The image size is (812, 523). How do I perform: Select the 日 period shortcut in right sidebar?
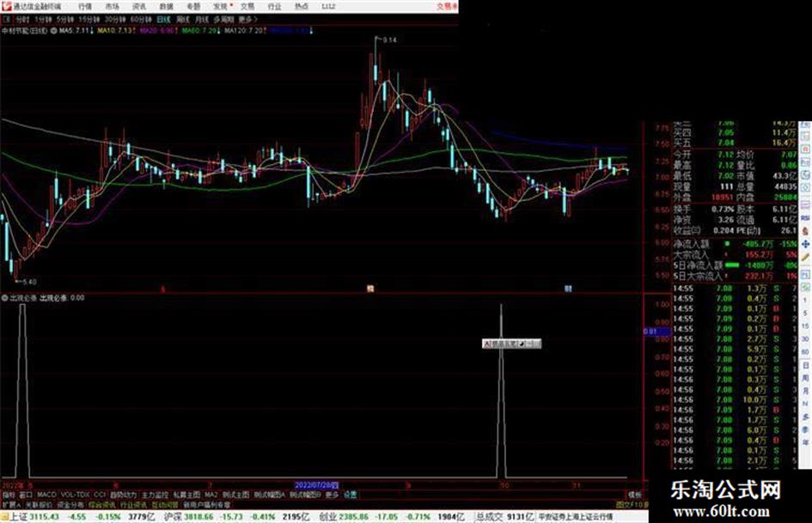(x=805, y=365)
